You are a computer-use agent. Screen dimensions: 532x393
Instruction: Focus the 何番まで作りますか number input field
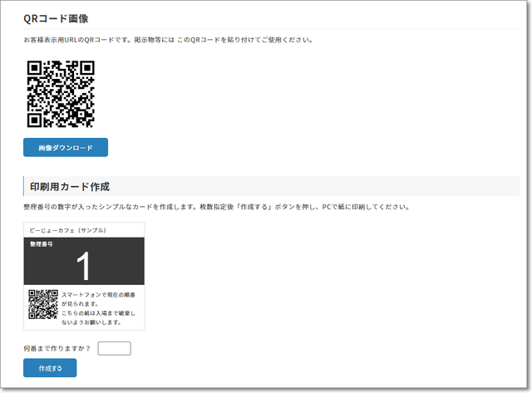[x=114, y=348]
